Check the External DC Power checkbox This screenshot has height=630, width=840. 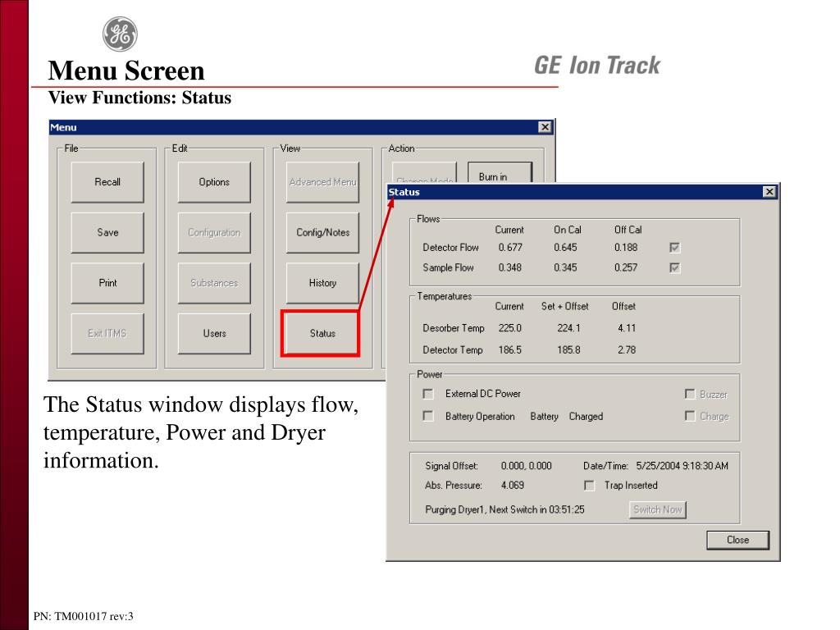pos(428,394)
